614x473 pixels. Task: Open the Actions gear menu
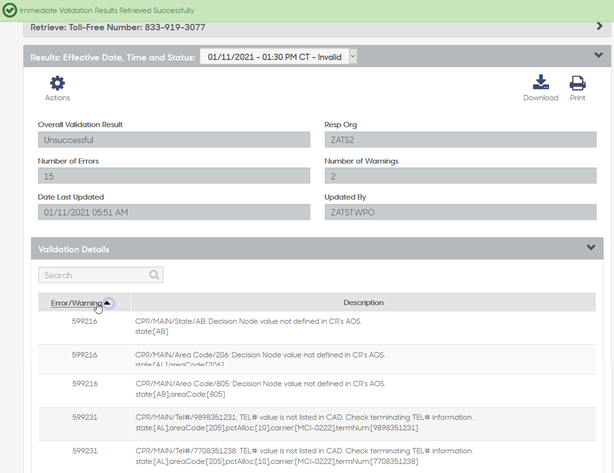point(57,86)
